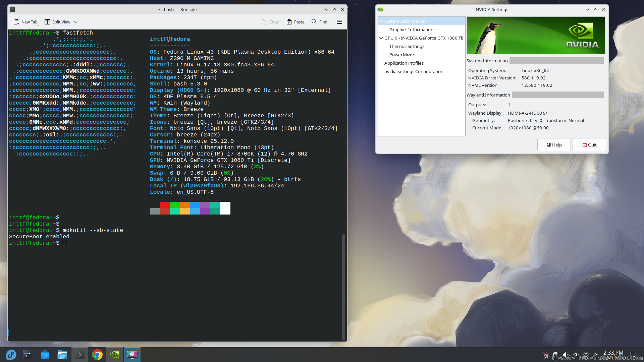This screenshot has width=644, height=362.
Task: Click the Copy toolbar button in Konsole
Action: point(270,22)
